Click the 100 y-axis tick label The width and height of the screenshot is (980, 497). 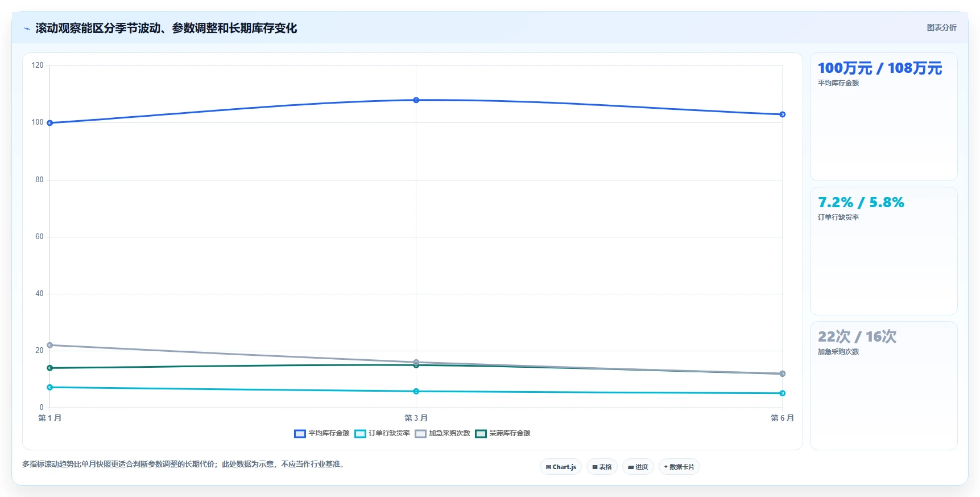(38, 122)
